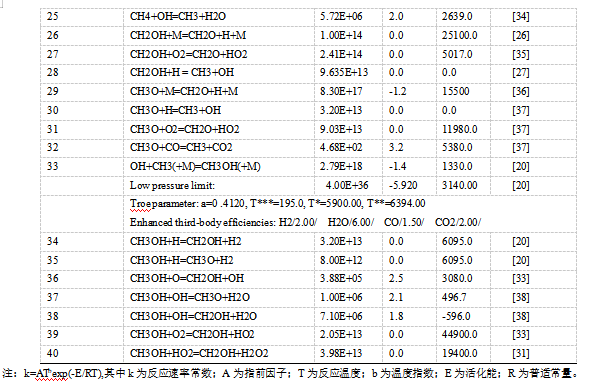This screenshot has width=589, height=389.
Task: Click reaction CH3O+M=CH2O+H+M
Action: click(184, 91)
